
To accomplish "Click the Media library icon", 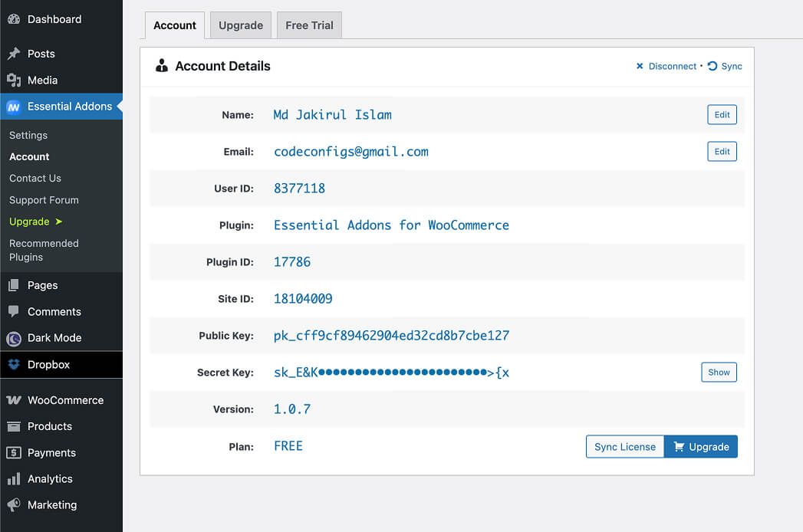I will click(14, 80).
